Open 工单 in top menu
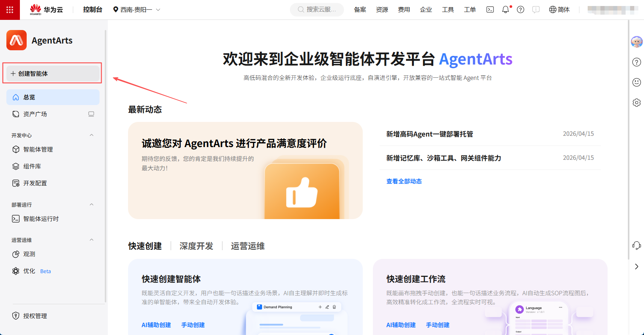 tap(470, 10)
